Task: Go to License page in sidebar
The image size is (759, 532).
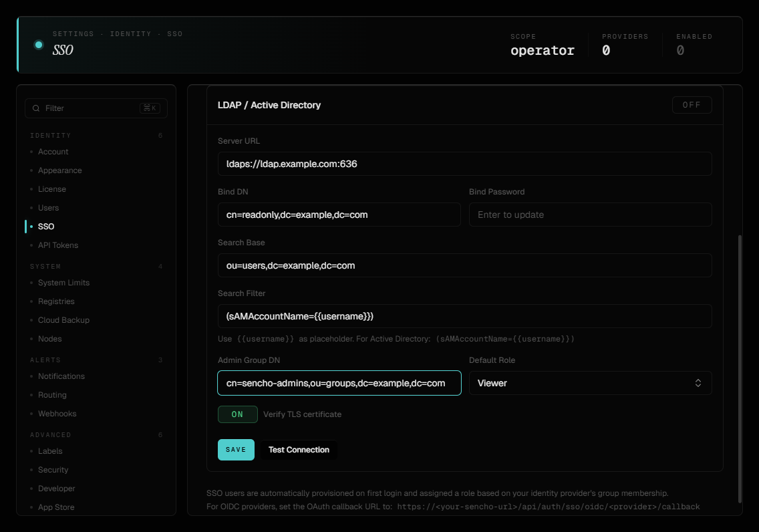Action: [52, 189]
